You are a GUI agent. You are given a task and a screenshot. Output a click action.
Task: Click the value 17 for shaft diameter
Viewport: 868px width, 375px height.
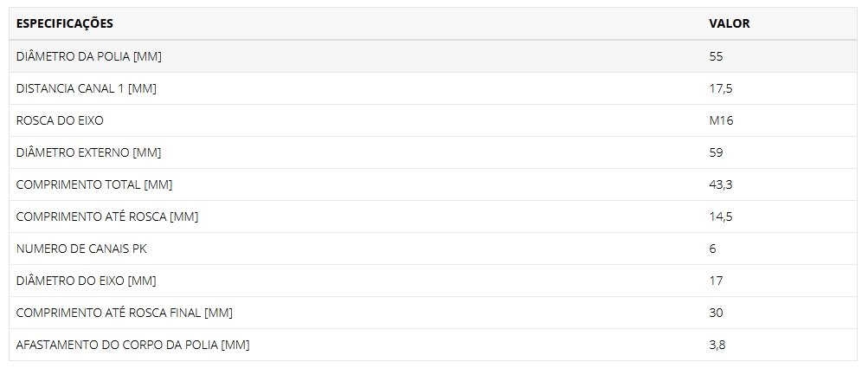tap(716, 281)
